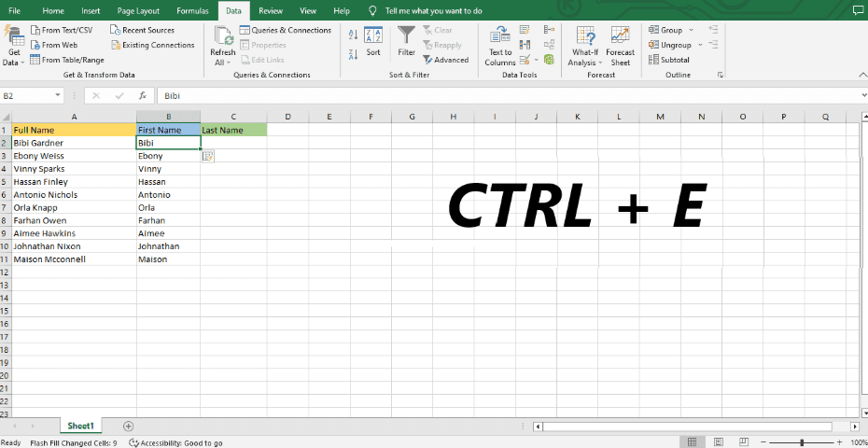Click the Subtotal button
868x448 pixels.
(668, 60)
